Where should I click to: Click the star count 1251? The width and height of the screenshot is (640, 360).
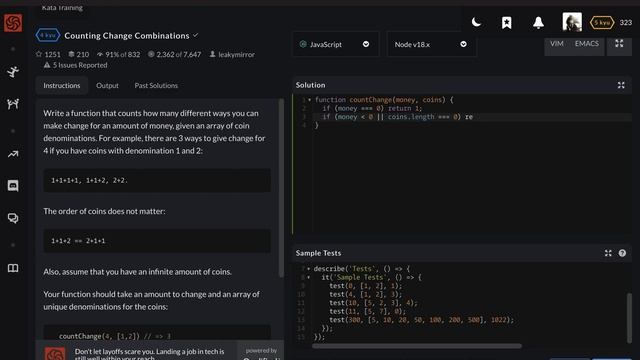[48, 54]
